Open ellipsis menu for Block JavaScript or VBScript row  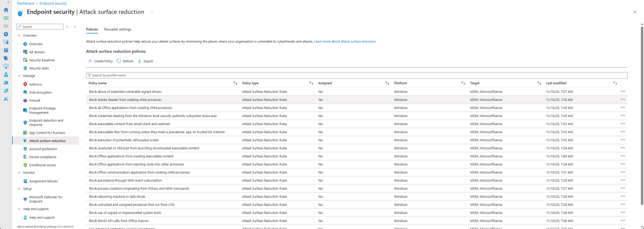pos(623,147)
